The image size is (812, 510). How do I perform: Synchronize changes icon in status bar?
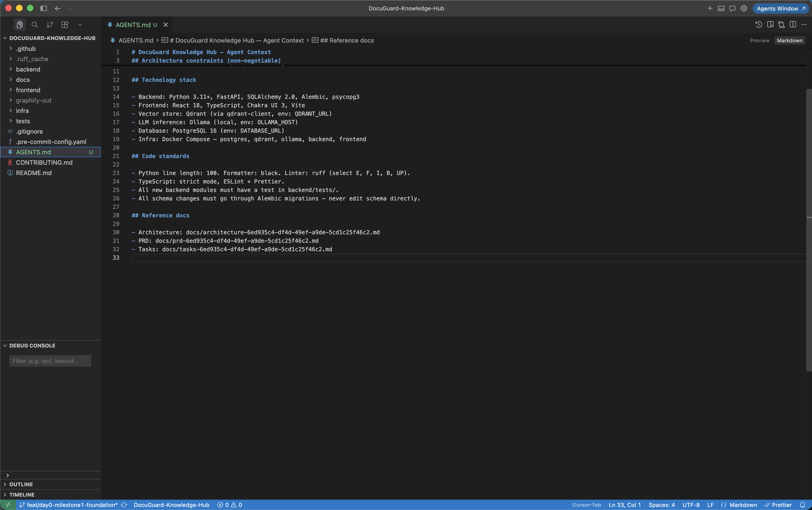coord(124,505)
